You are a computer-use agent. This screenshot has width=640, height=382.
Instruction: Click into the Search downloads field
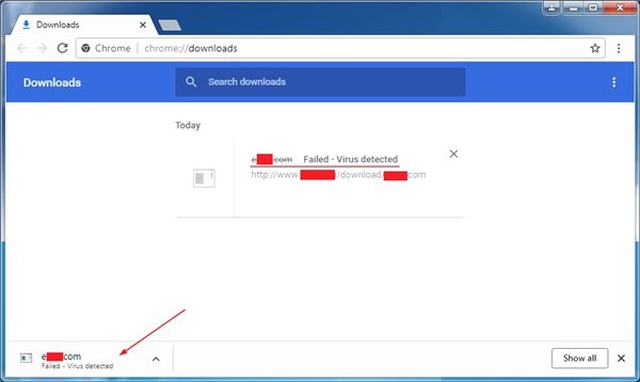[320, 82]
